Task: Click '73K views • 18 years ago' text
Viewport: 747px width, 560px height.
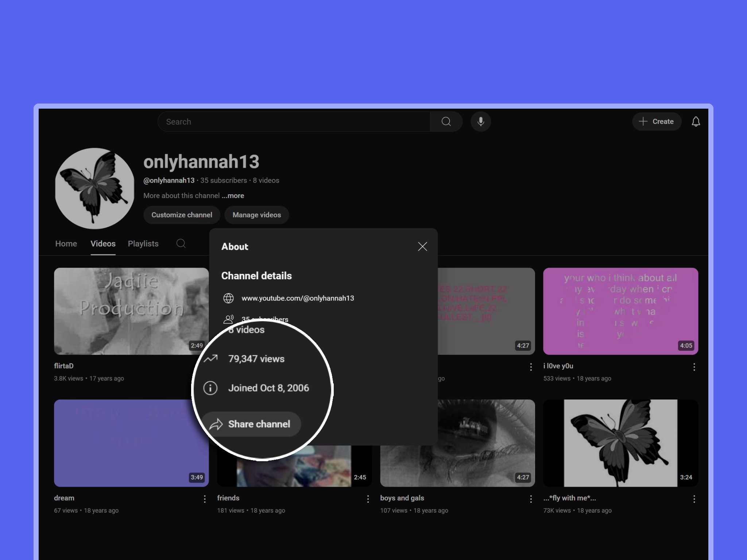Action: point(577,510)
